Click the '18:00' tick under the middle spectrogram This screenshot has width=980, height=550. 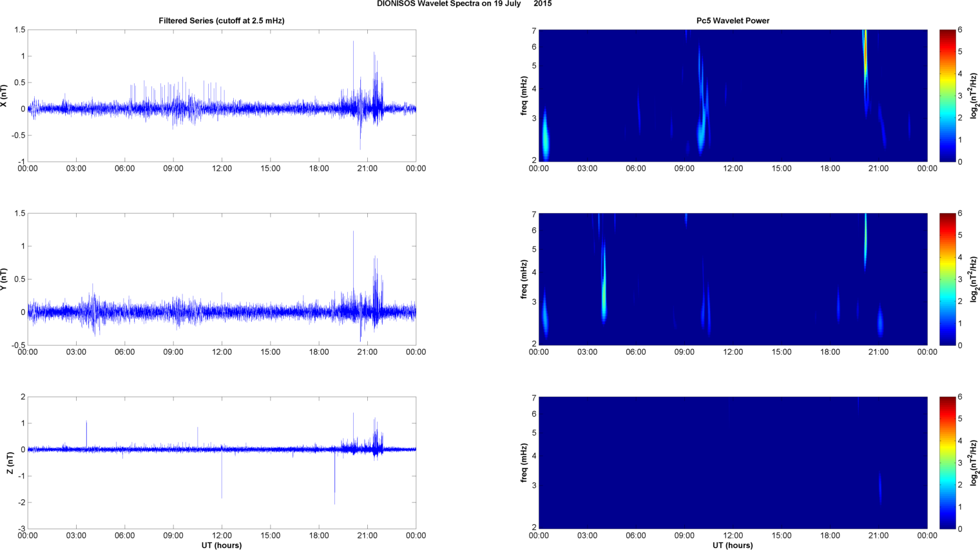(830, 352)
